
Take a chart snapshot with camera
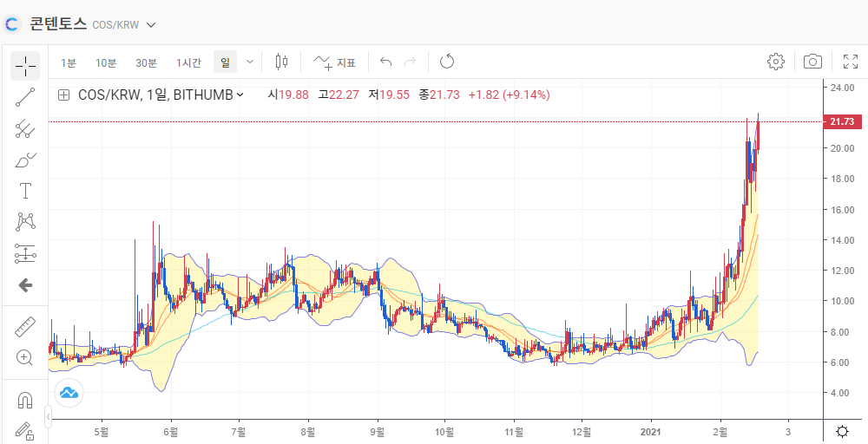click(812, 62)
